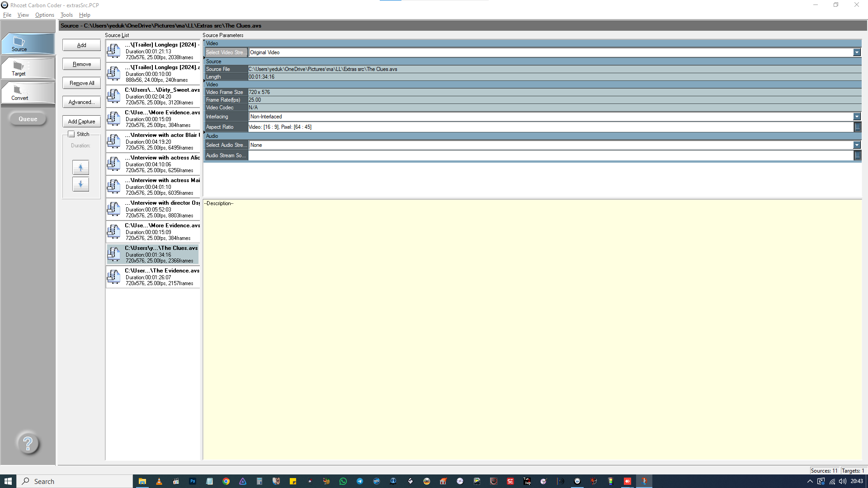Click Video Frame Size 720 x 576
The image size is (868, 488).
click(259, 92)
